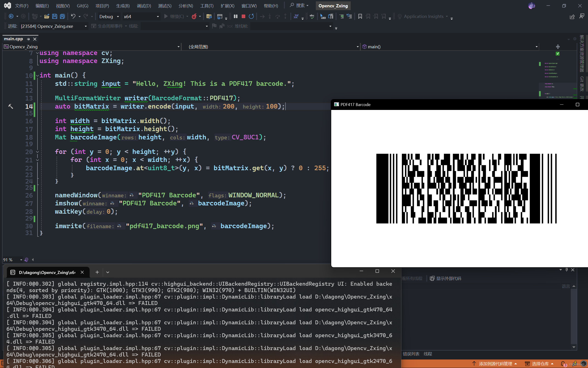Click the Hot Reload flame icon
Screen dimensions: 588x368
pyautogui.click(x=194, y=16)
